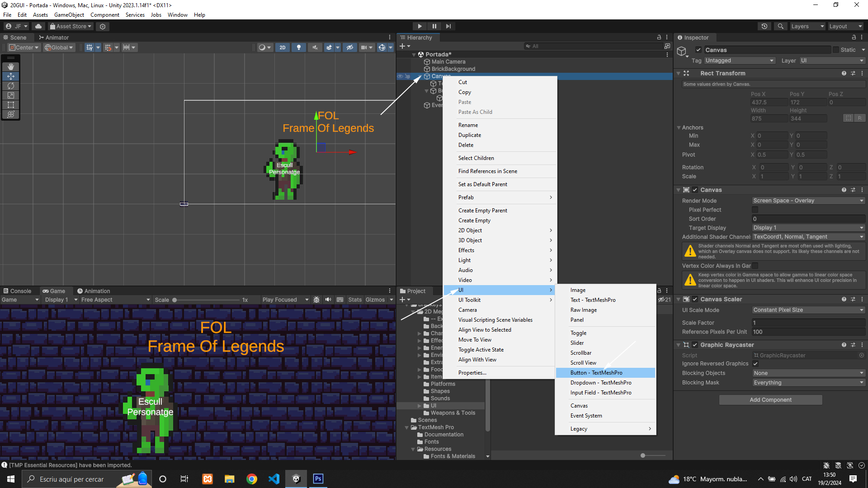868x488 pixels.
Task: Select the Rect Transform tool
Action: 11,105
